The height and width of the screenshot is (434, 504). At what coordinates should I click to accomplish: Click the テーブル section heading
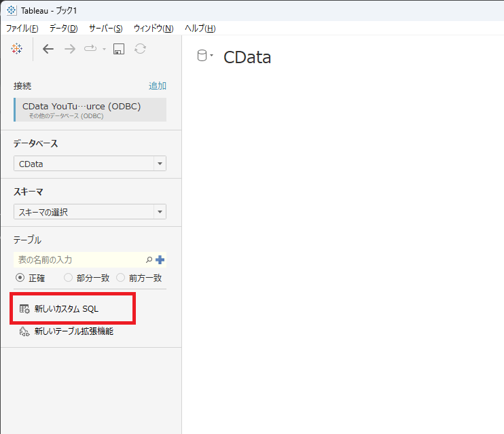tap(27, 240)
